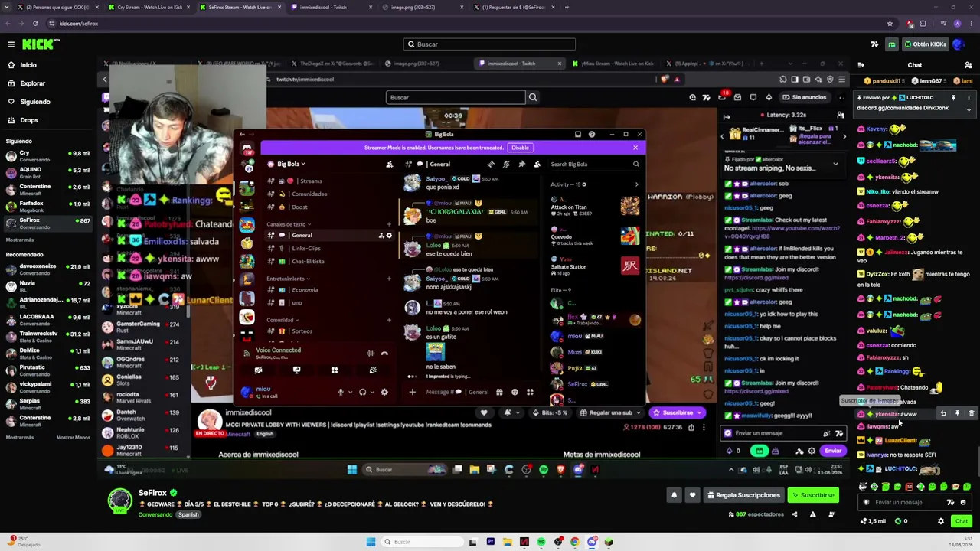
Task: Share the SeFirox stream
Action: (793, 514)
